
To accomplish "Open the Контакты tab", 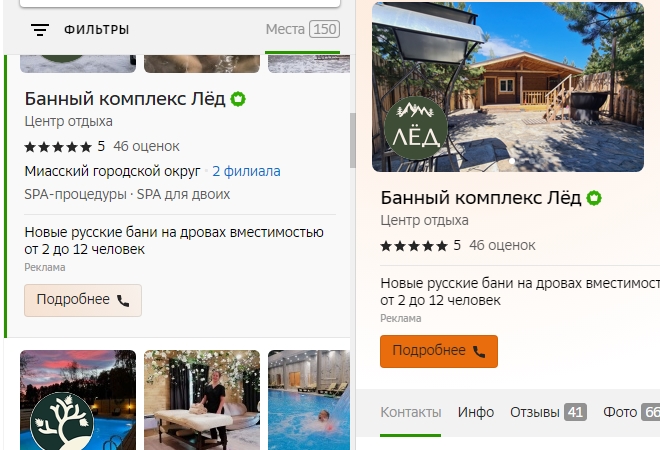I will pos(410,412).
